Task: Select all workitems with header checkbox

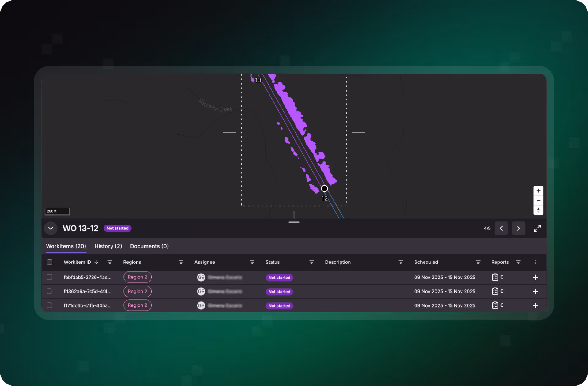Action: coord(50,262)
